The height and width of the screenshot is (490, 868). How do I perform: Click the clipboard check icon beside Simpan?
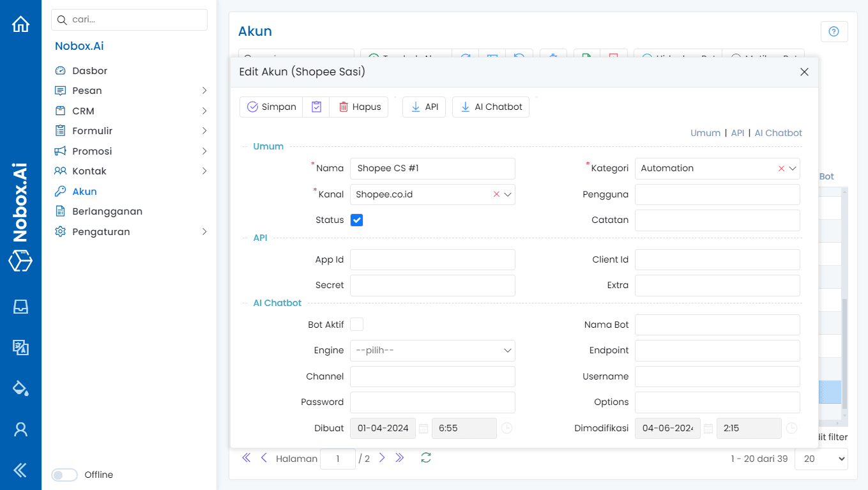coord(316,107)
